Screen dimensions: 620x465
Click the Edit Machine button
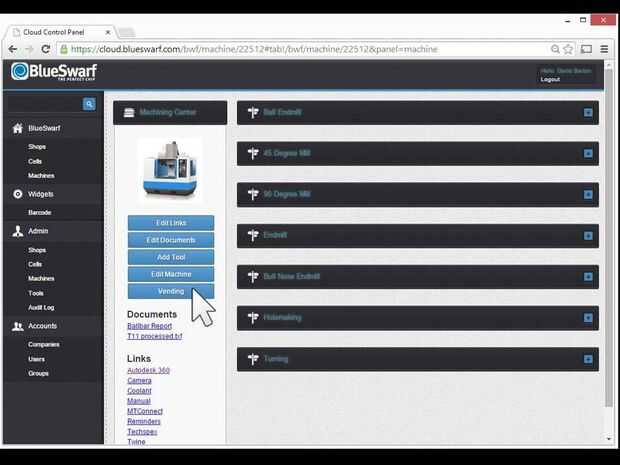coord(171,274)
